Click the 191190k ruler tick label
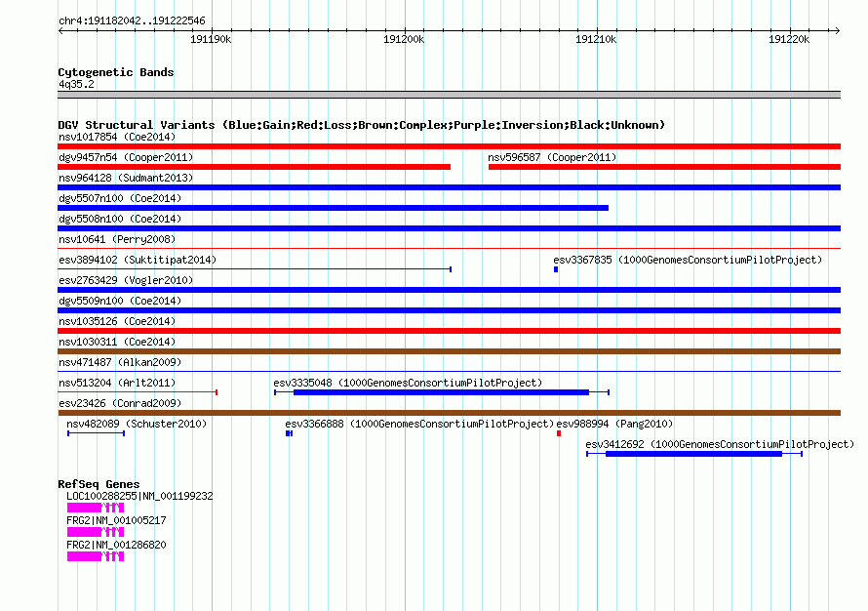 point(211,39)
